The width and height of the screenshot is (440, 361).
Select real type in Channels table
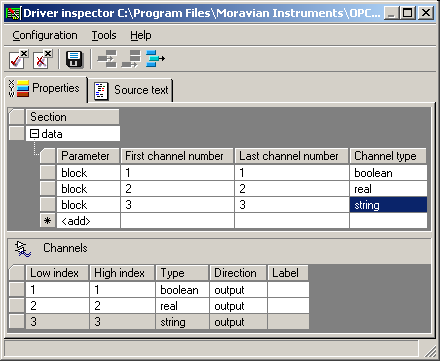click(182, 306)
